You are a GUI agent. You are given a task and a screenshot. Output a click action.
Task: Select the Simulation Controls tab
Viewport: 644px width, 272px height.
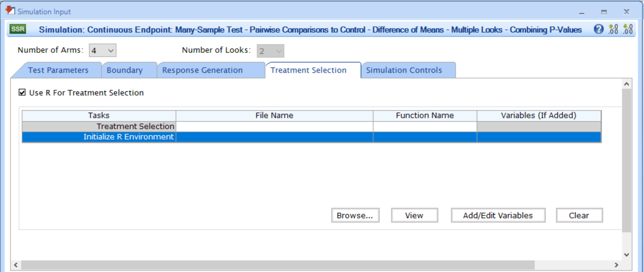pos(404,70)
